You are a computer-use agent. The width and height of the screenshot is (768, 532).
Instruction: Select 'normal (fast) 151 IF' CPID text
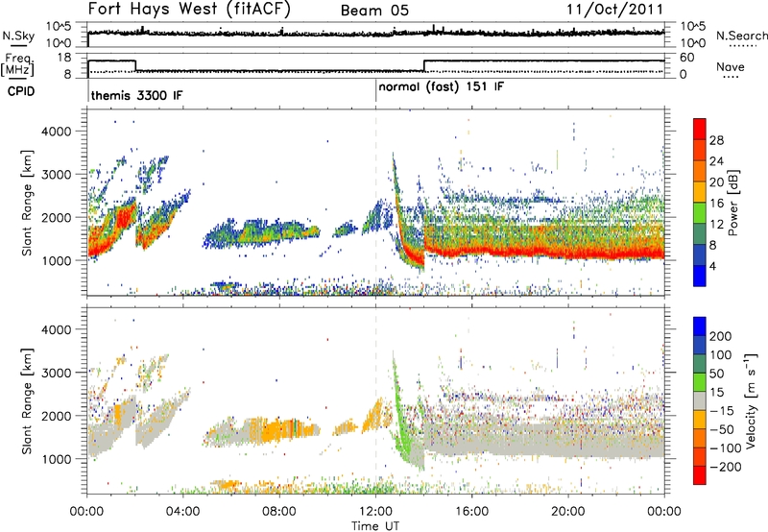click(x=441, y=87)
